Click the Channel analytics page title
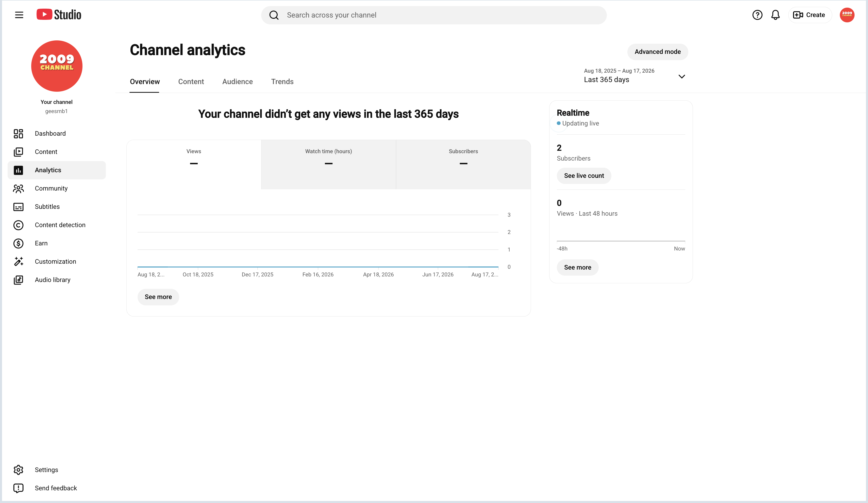The width and height of the screenshot is (868, 503). [187, 50]
